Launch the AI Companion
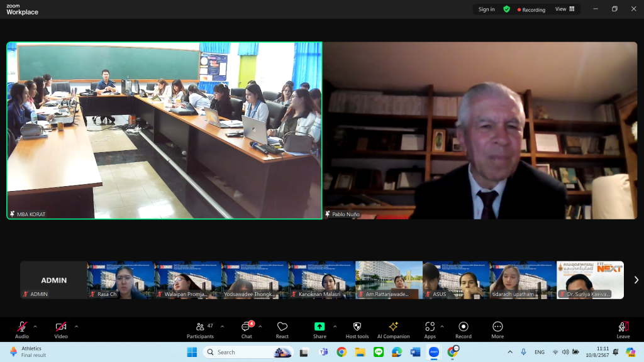 [x=393, y=329]
